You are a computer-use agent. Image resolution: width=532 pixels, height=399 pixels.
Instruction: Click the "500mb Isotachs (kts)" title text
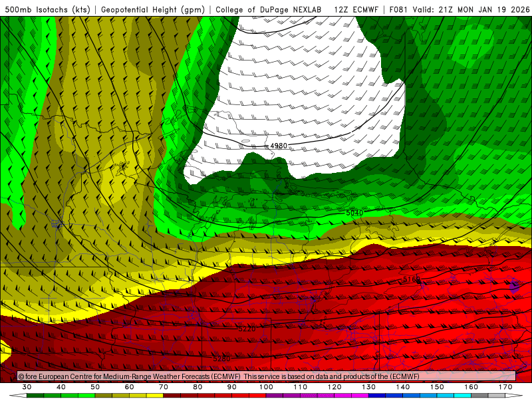point(47,9)
